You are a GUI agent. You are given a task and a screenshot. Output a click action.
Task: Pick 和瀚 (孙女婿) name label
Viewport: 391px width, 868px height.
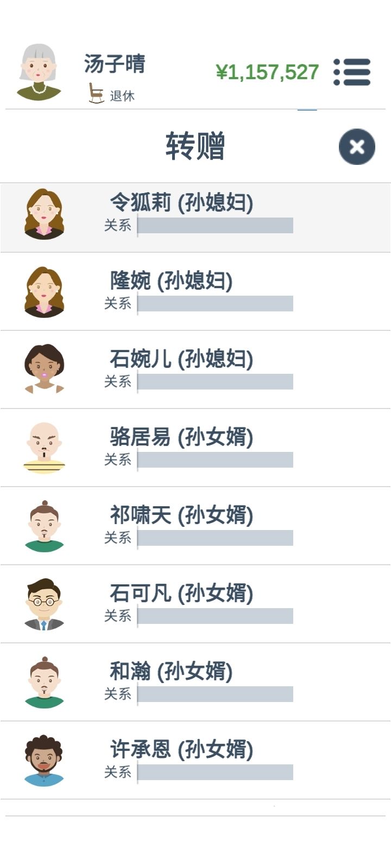pos(171,671)
